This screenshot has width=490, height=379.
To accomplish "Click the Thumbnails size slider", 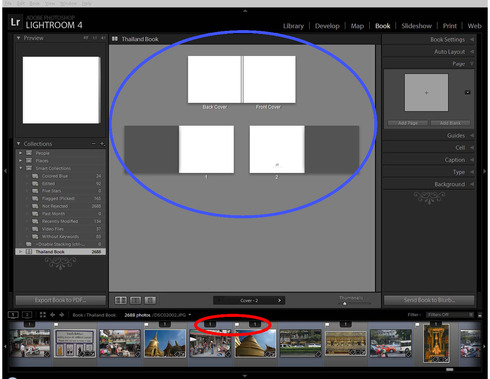I will [x=345, y=303].
